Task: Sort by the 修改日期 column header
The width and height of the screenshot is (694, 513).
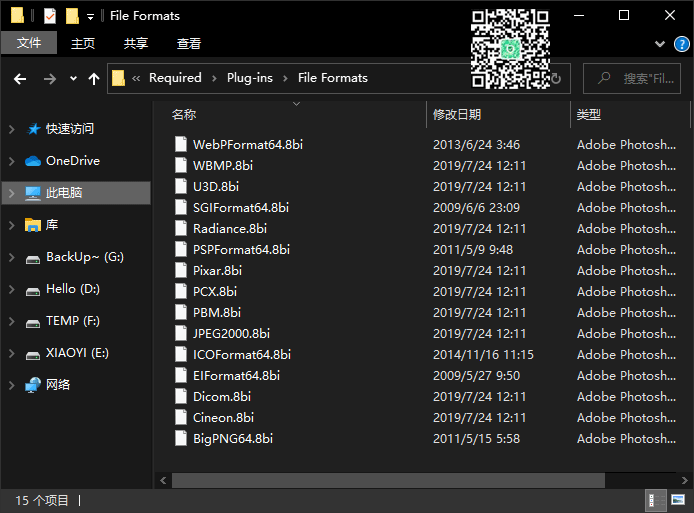Action: pyautogui.click(x=457, y=115)
